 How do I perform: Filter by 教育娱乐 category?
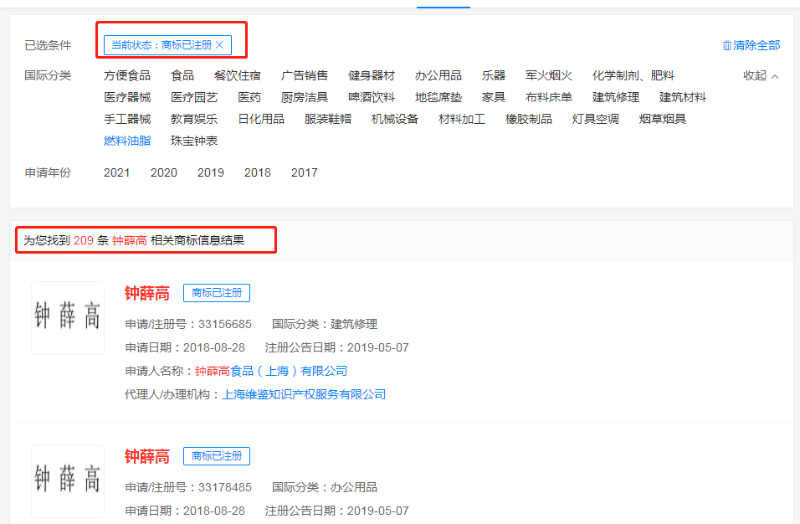pos(194,119)
